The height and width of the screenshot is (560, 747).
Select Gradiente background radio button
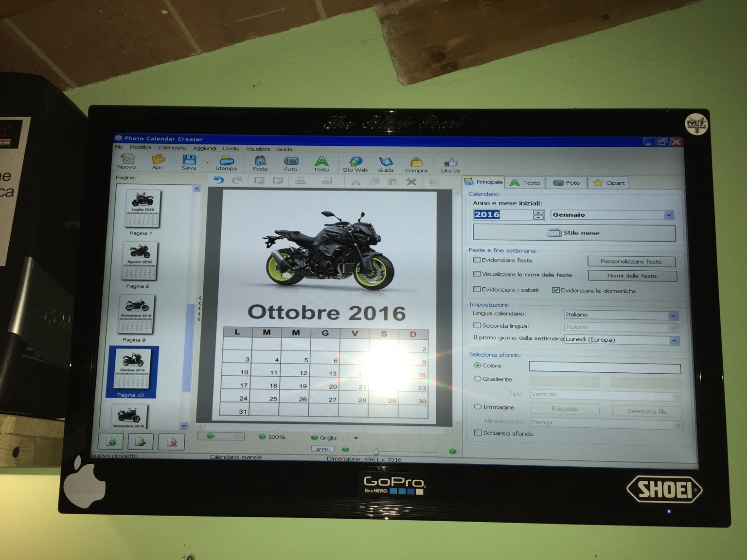477,379
